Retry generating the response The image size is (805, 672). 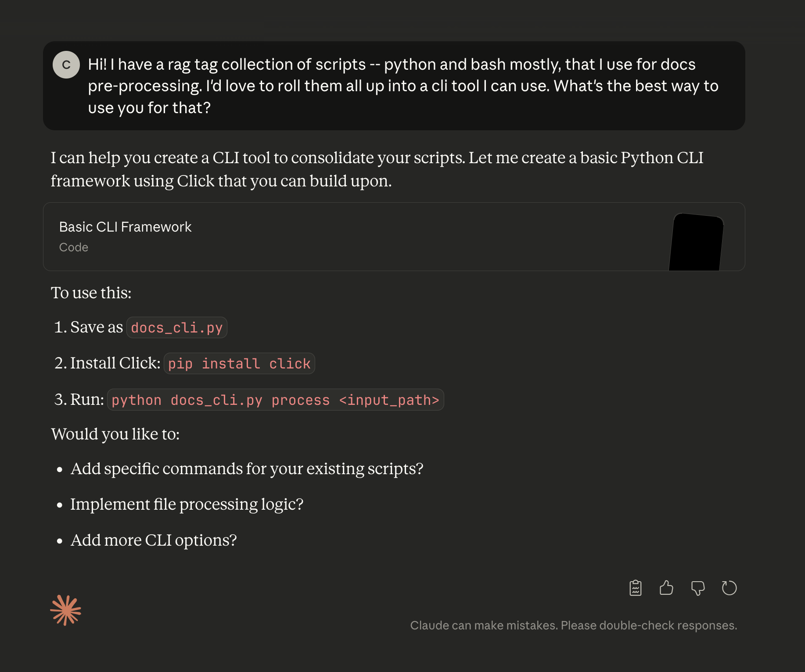(729, 588)
